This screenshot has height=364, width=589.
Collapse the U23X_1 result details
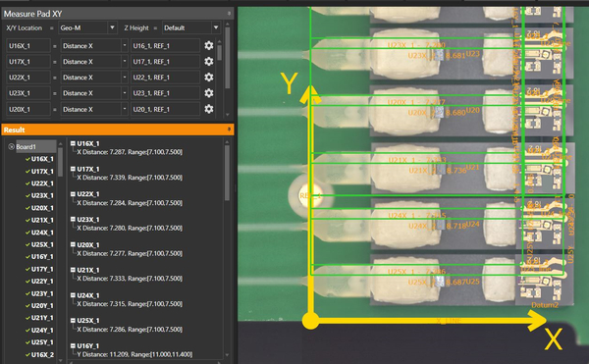pos(73,219)
